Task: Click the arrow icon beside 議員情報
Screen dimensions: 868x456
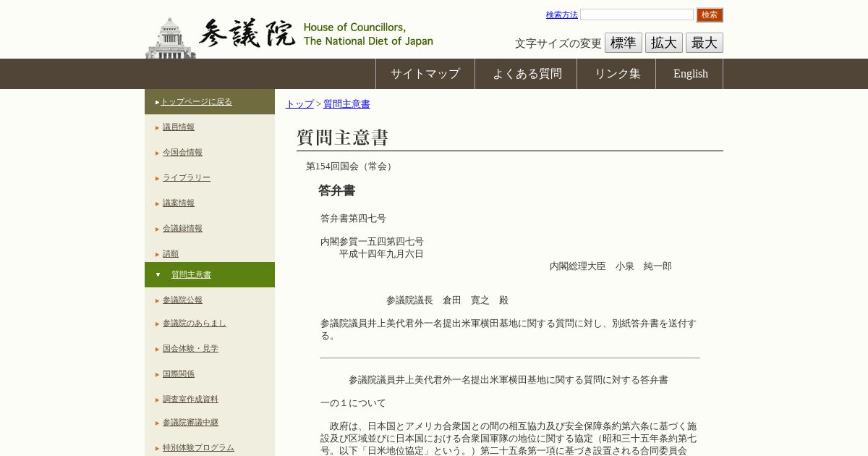Action: (x=157, y=127)
